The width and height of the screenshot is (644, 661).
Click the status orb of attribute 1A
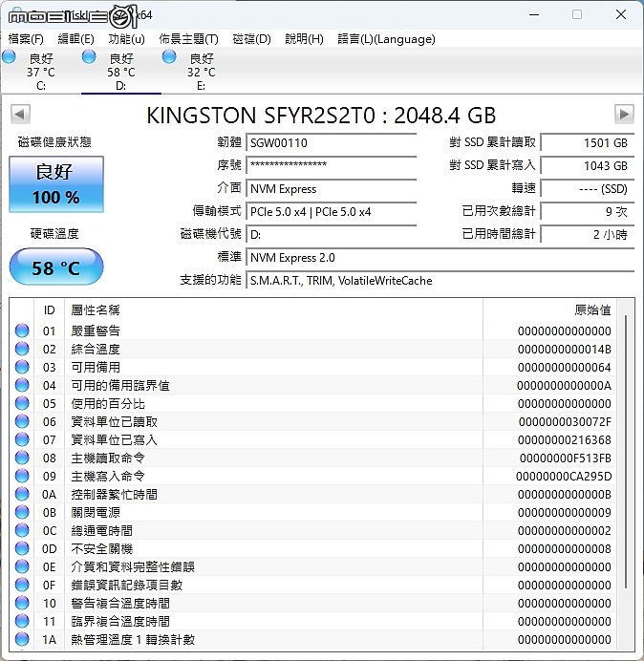22,639
